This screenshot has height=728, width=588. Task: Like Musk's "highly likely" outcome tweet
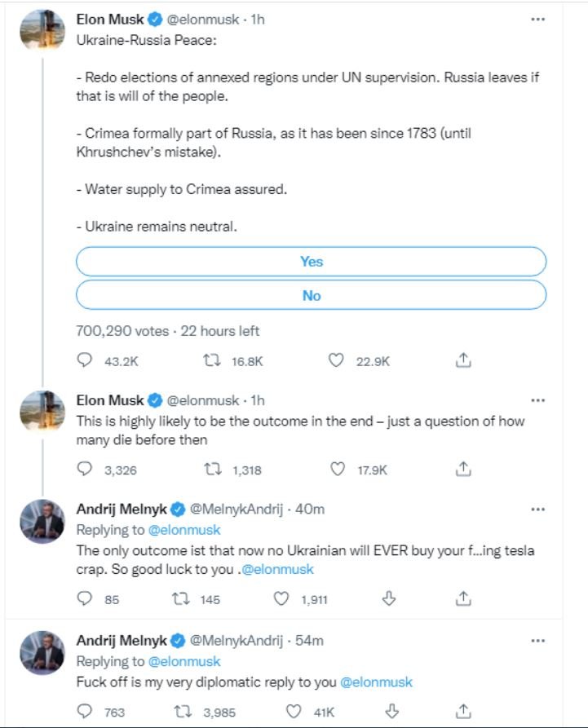337,469
